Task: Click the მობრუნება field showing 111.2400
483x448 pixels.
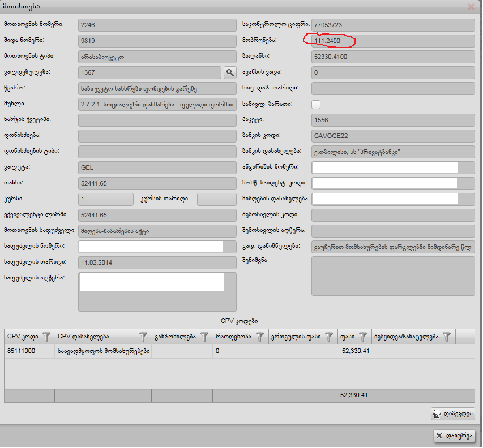Action: tap(392, 41)
